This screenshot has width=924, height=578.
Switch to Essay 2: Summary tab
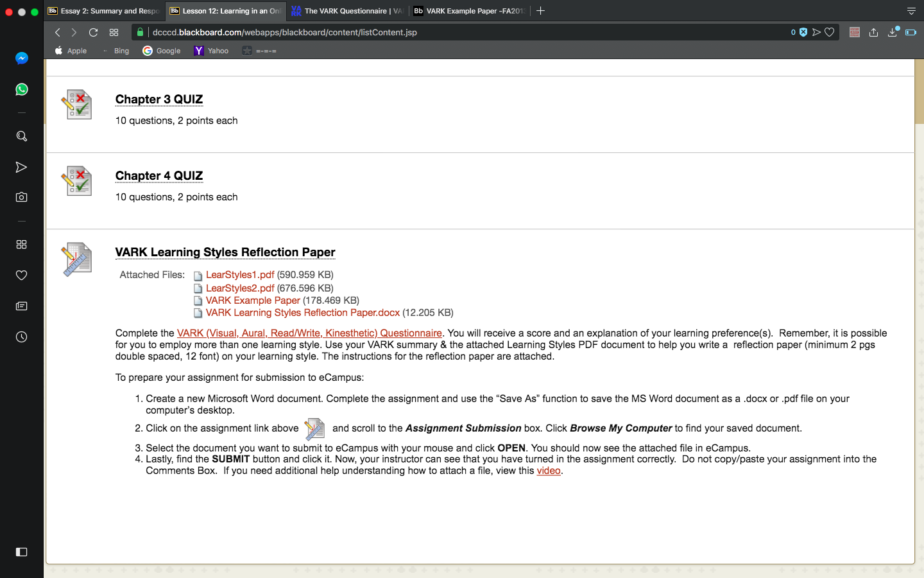tap(103, 11)
